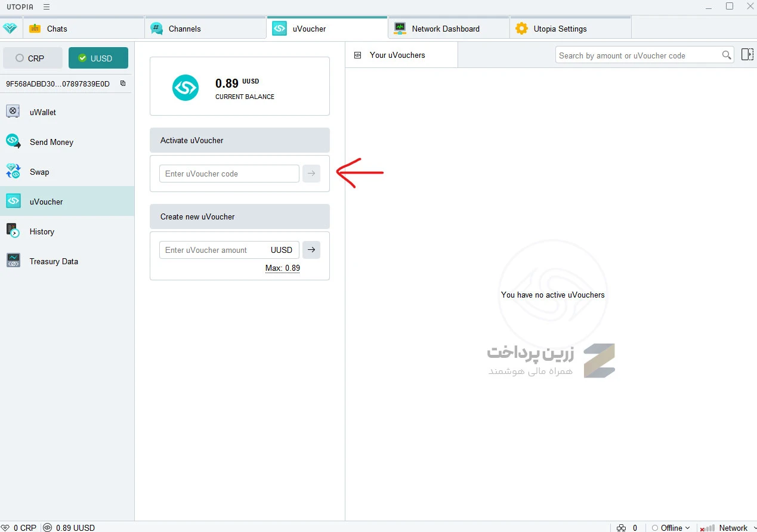Image resolution: width=757 pixels, height=532 pixels.
Task: Open the Network dropdown in the status bar
Action: coord(735,528)
